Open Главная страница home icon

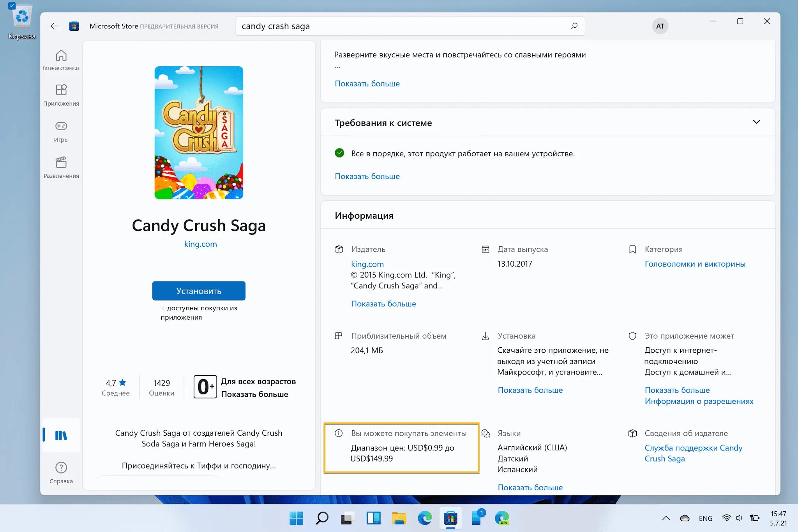click(61, 60)
